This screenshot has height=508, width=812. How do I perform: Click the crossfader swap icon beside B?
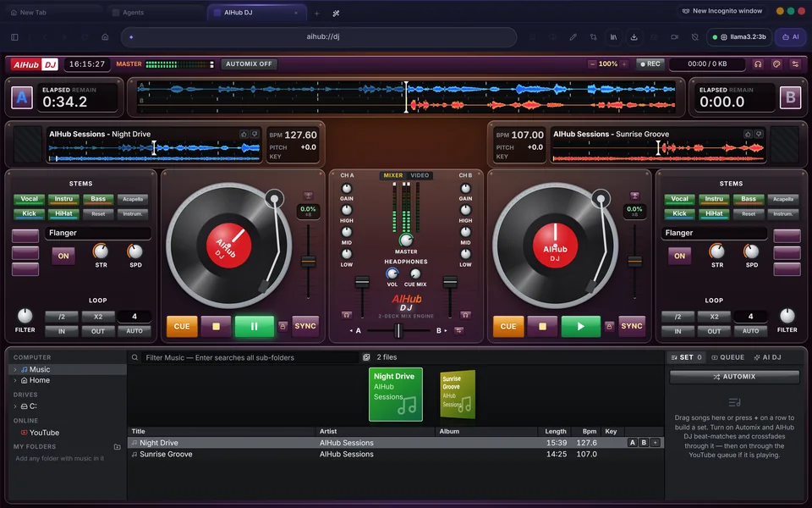[458, 331]
